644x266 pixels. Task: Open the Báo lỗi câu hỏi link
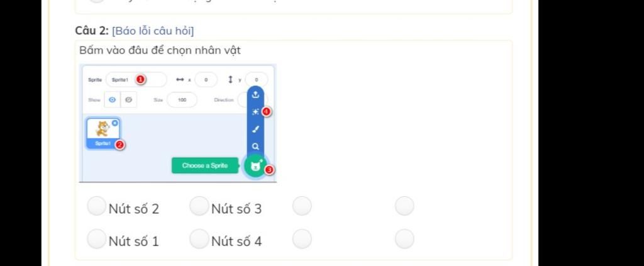153,31
